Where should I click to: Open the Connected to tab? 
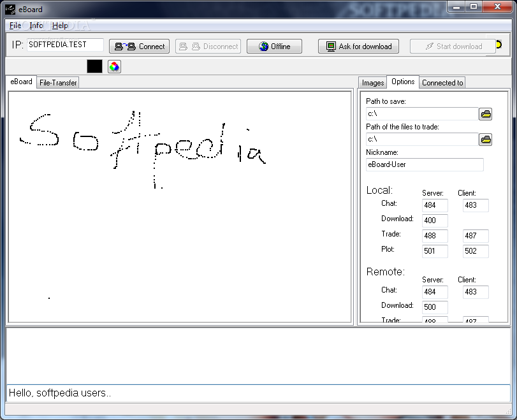(442, 83)
